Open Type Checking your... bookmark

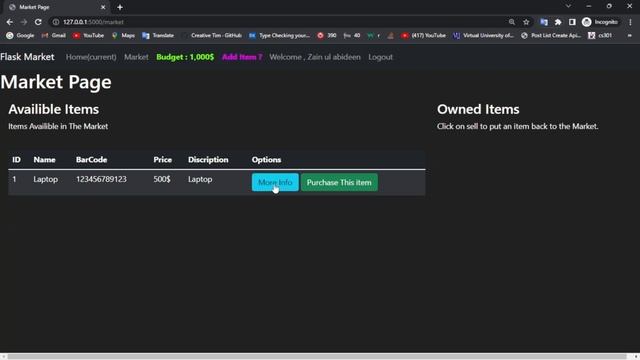[280, 36]
